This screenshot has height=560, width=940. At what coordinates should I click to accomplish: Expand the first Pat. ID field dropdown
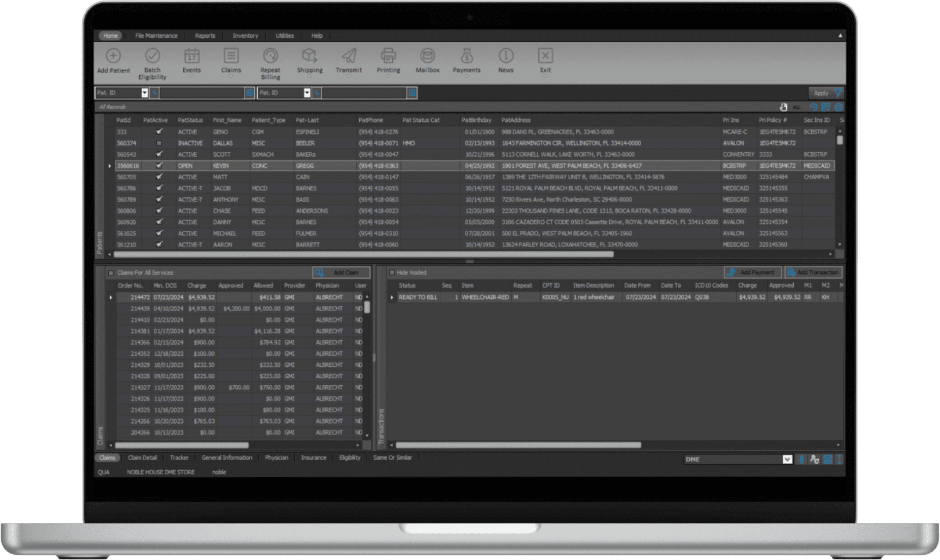(143, 92)
